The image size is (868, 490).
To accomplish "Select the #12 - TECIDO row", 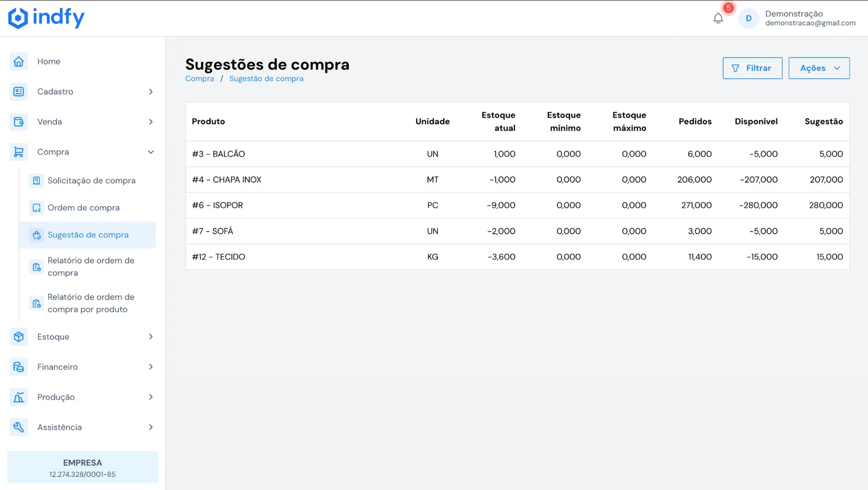I will coord(518,257).
